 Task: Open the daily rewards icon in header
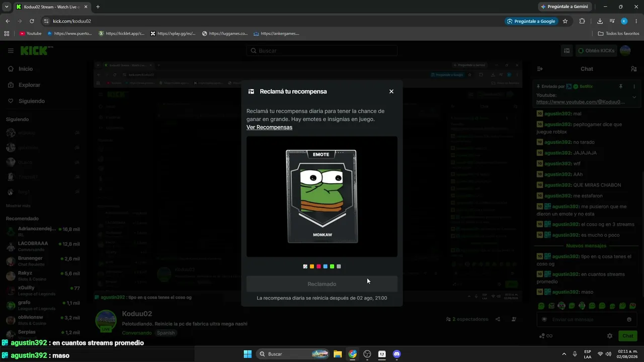point(567,51)
